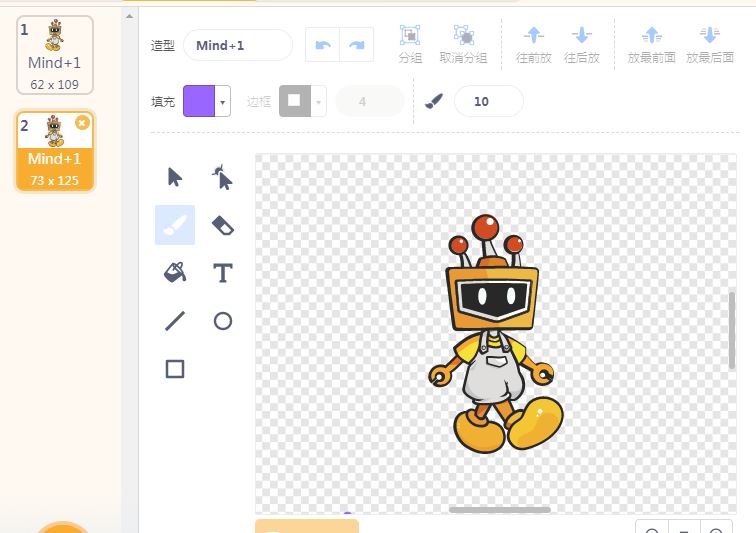Click the undo arrow button

(x=323, y=45)
